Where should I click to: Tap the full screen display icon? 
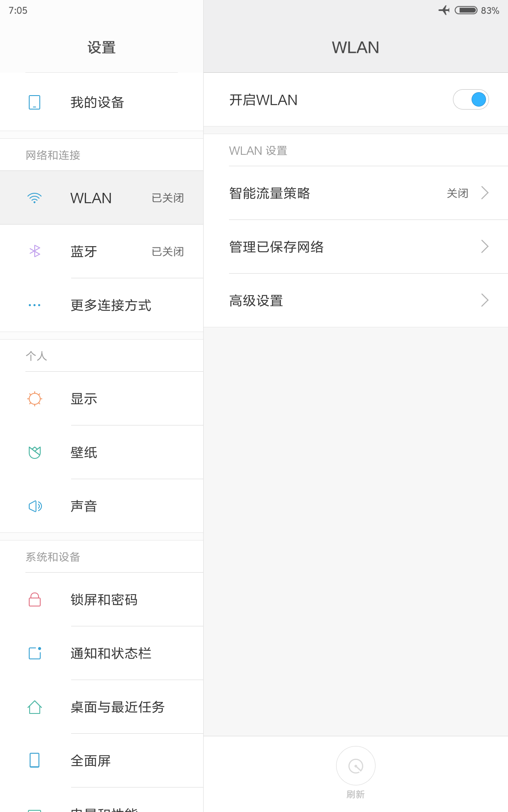[x=35, y=760]
